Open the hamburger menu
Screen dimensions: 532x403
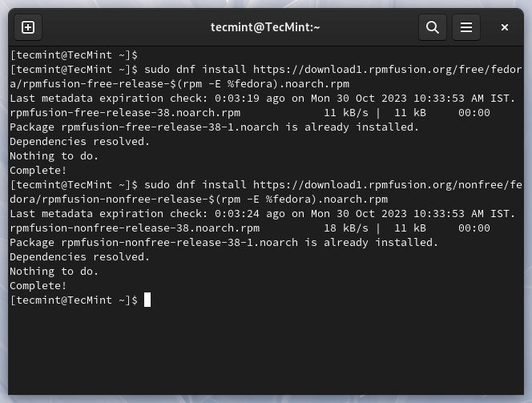tap(465, 27)
